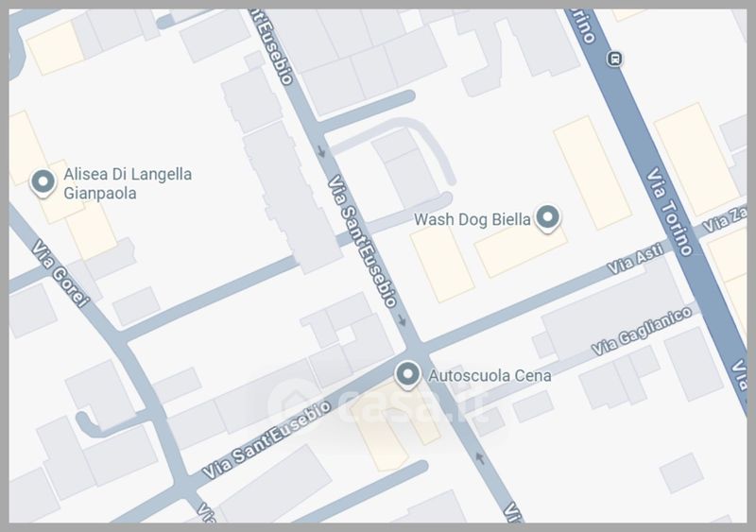The height and width of the screenshot is (532, 756).
Task: Click the Via Asti street label
Action: point(635,259)
